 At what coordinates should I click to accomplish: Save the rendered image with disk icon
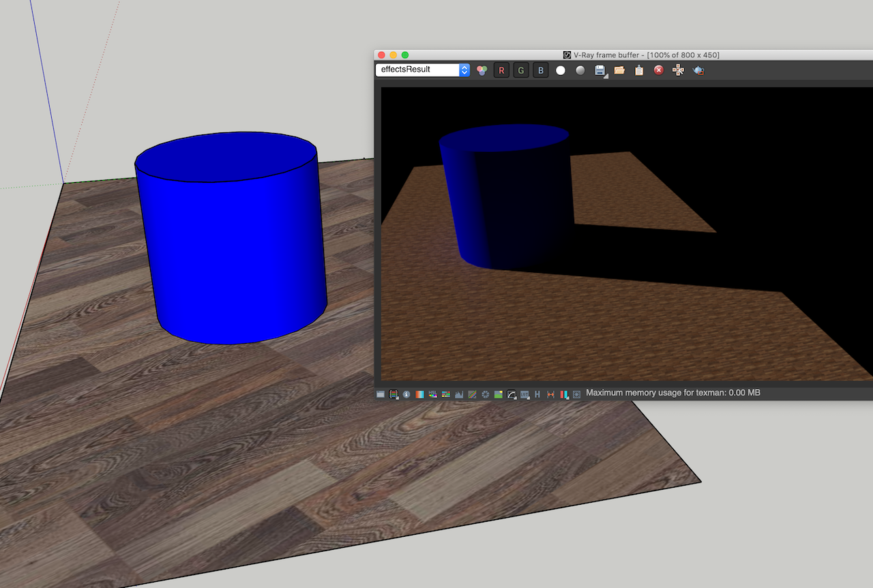point(600,70)
